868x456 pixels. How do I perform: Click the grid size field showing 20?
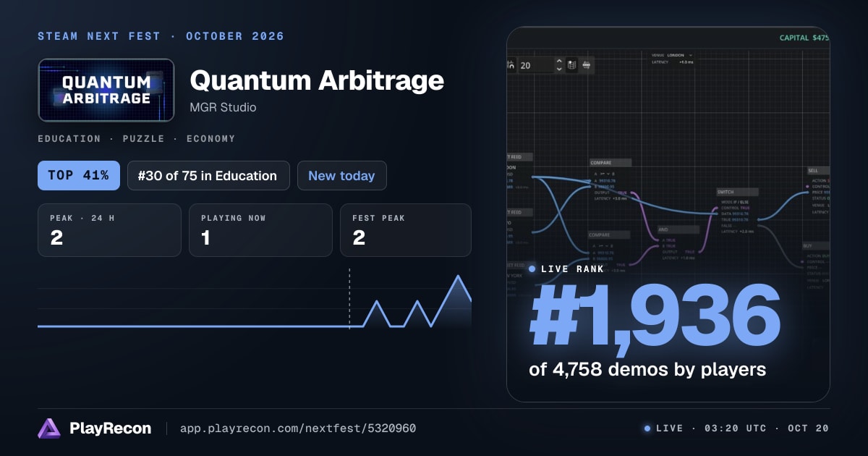(x=536, y=64)
